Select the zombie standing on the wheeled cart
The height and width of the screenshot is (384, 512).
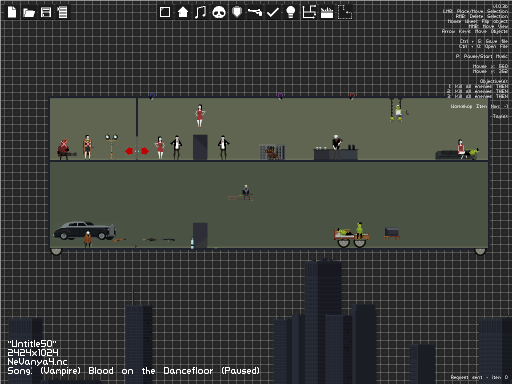[x=359, y=231]
